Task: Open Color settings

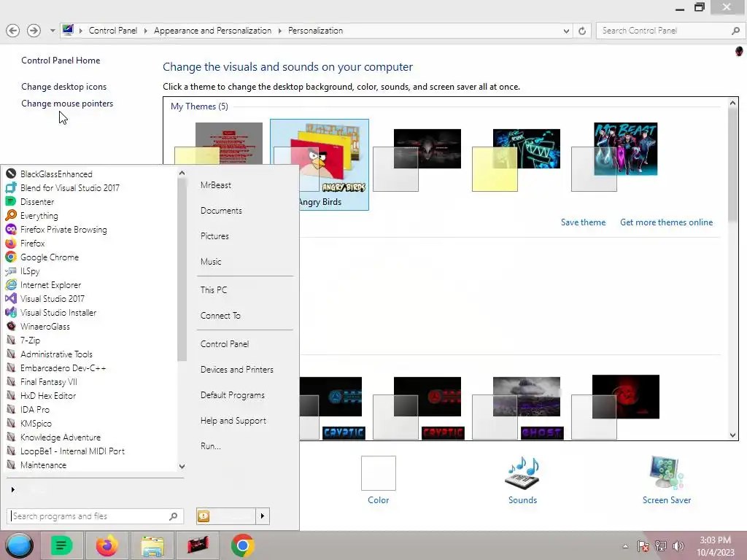Action: [x=379, y=480]
